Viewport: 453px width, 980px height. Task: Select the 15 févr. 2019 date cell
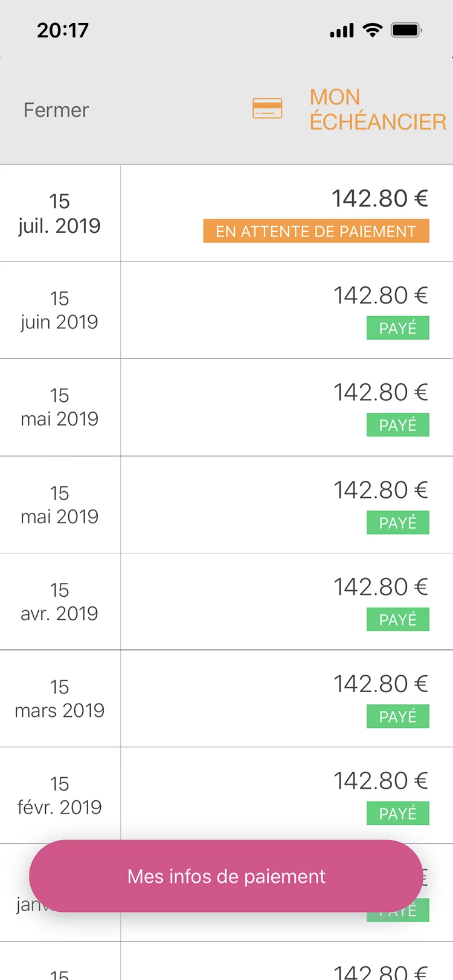pyautogui.click(x=59, y=795)
